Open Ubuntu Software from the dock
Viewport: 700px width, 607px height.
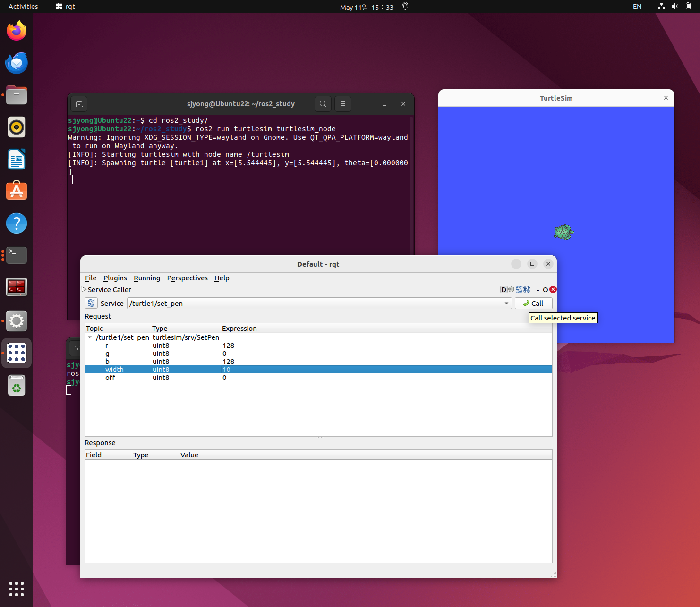point(17,191)
